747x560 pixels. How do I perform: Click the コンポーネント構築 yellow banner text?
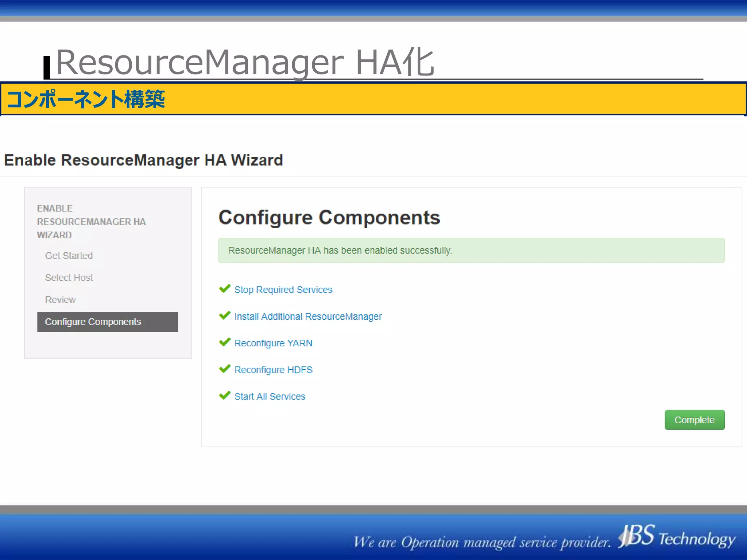point(86,99)
